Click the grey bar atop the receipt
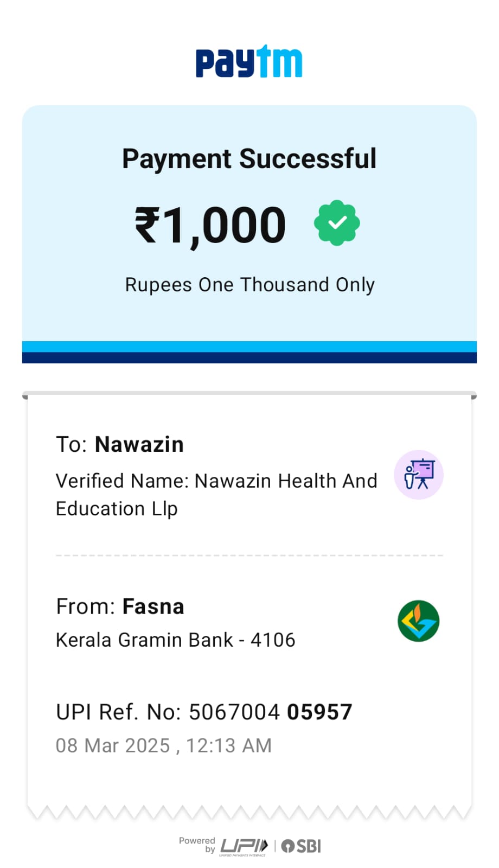Viewport: 499px width, 868px height. (x=250, y=393)
